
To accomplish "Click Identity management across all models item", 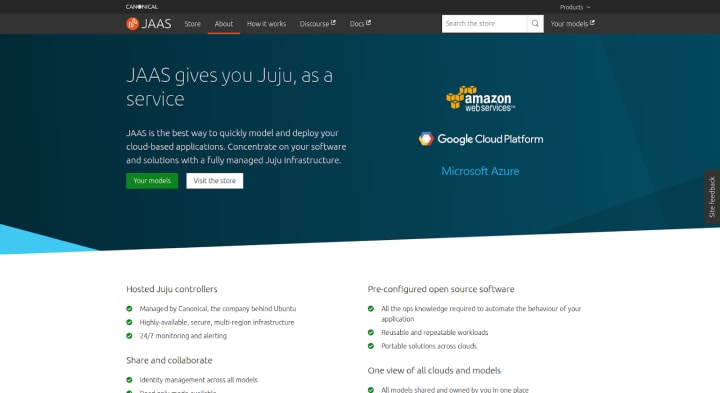I will [198, 380].
